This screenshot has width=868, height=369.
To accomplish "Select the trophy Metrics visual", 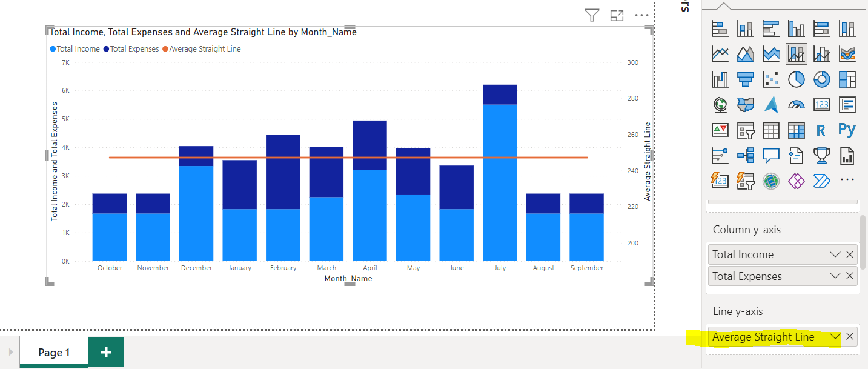I will coord(821,155).
